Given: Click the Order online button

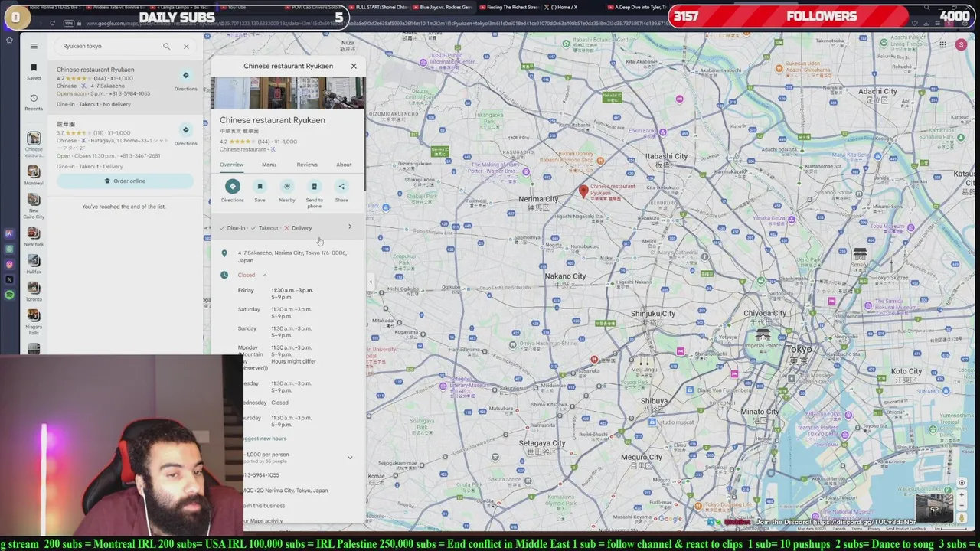Looking at the screenshot, I should 125,181.
